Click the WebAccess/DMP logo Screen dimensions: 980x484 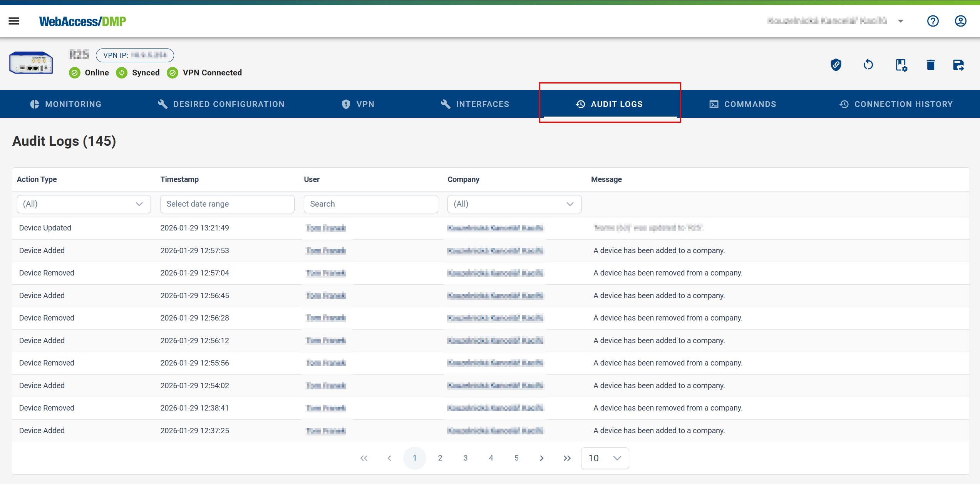pyautogui.click(x=82, y=21)
